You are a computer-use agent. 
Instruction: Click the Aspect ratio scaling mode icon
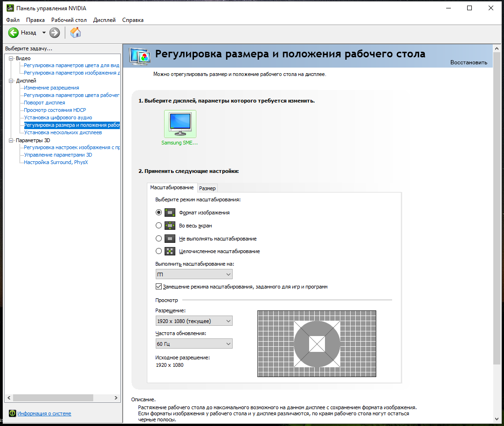pyautogui.click(x=170, y=213)
